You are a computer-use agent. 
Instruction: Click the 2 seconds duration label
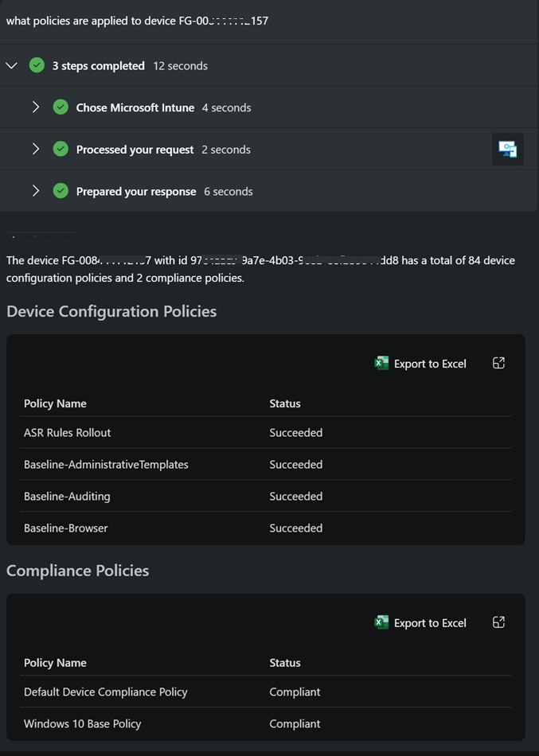(226, 150)
